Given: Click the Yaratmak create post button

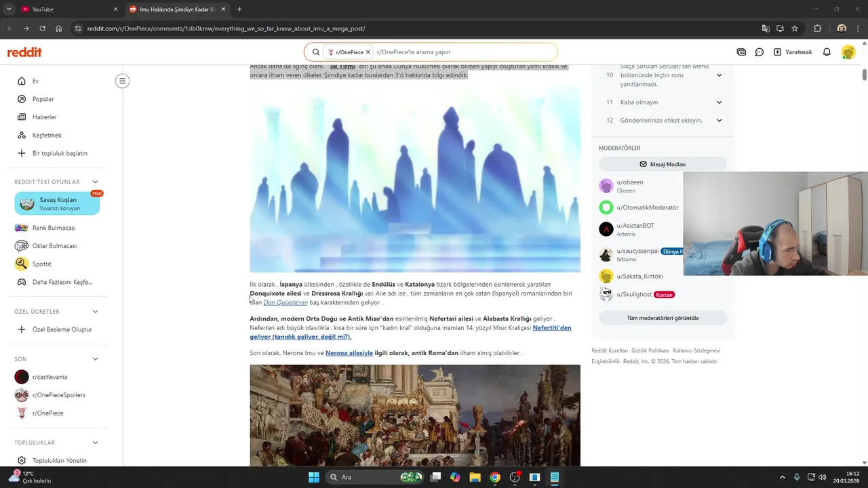Looking at the screenshot, I should click(x=793, y=52).
